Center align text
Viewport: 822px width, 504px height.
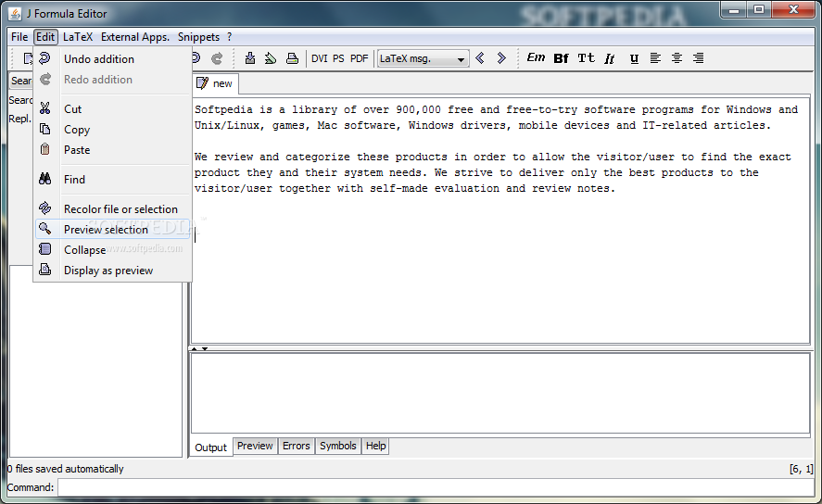pyautogui.click(x=677, y=57)
